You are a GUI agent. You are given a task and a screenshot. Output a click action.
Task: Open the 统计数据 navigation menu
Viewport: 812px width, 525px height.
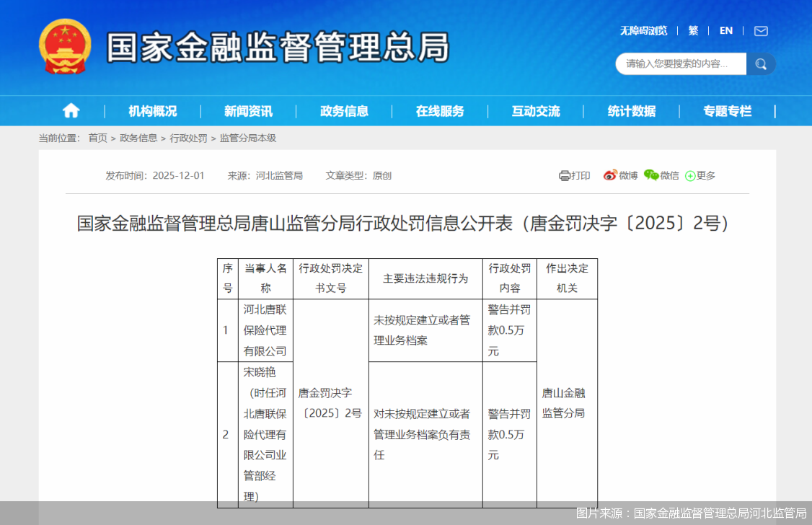click(632, 110)
